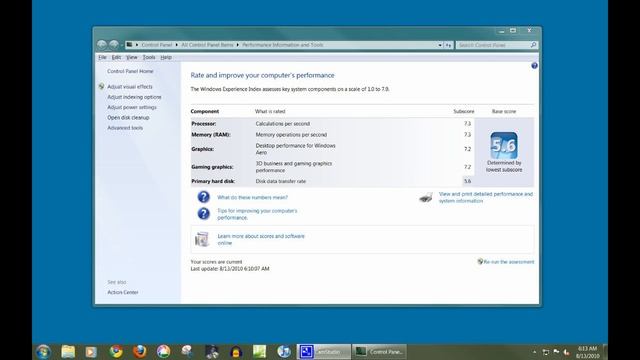This screenshot has width=640, height=360.
Task: Show hidden tray icons arrow
Action: tap(534, 352)
